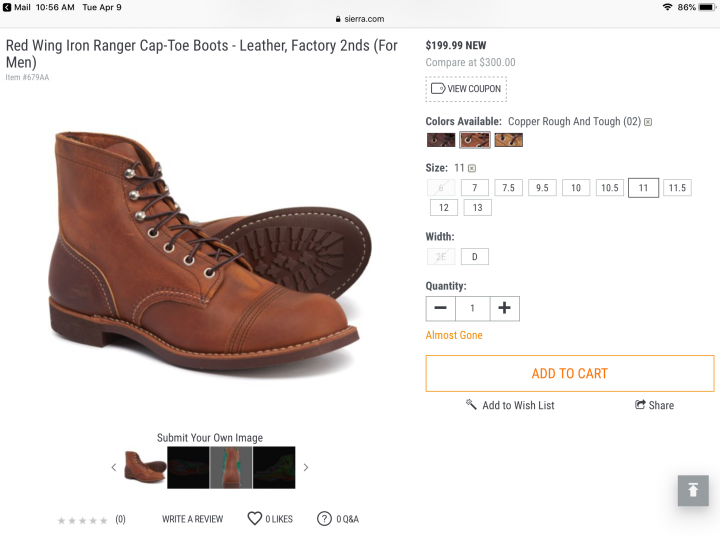Choose size 13
Screen dimensions: 720x540
pos(478,208)
